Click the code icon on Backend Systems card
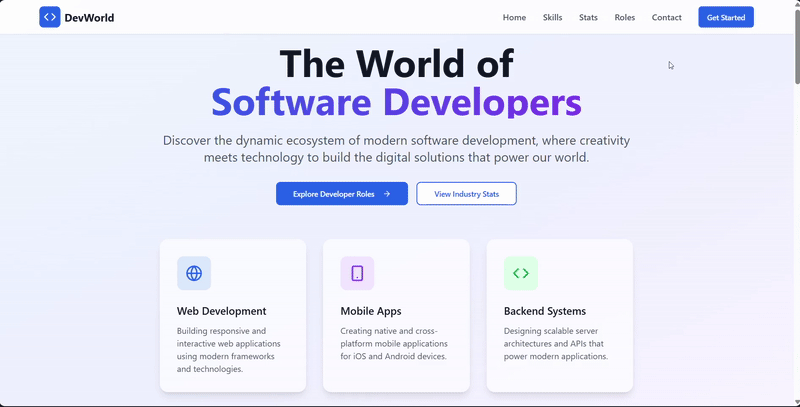The image size is (800, 407). pos(521,273)
